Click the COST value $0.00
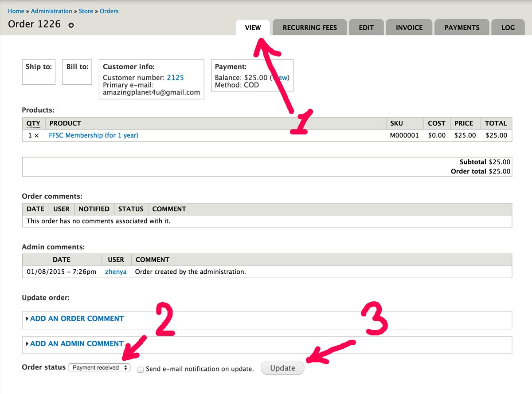 tap(437, 135)
